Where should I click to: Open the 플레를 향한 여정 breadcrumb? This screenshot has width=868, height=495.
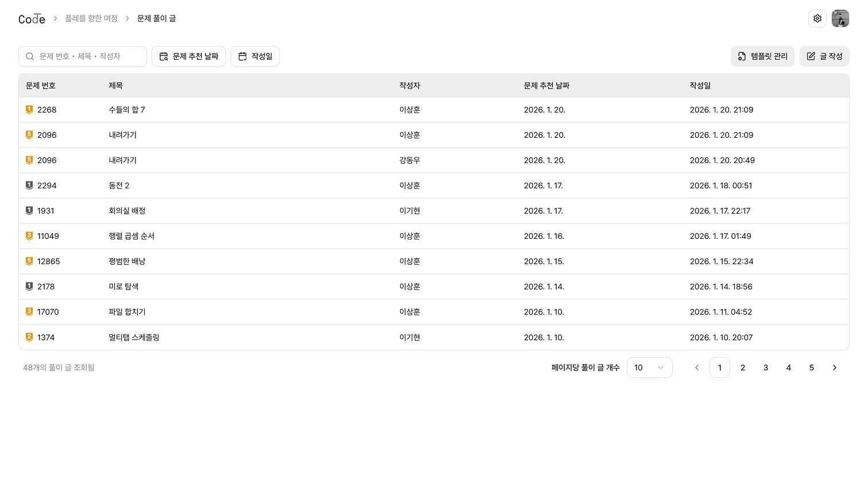(91, 18)
